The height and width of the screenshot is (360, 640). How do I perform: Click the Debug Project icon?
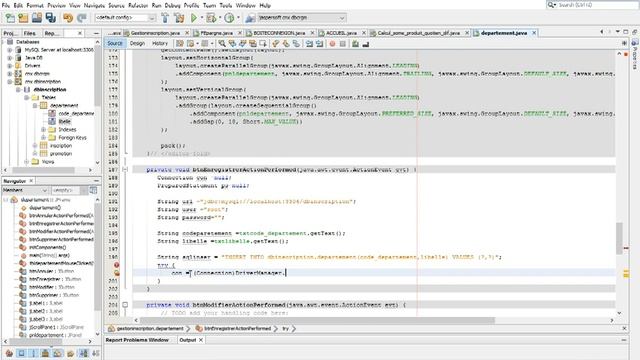point(211,18)
